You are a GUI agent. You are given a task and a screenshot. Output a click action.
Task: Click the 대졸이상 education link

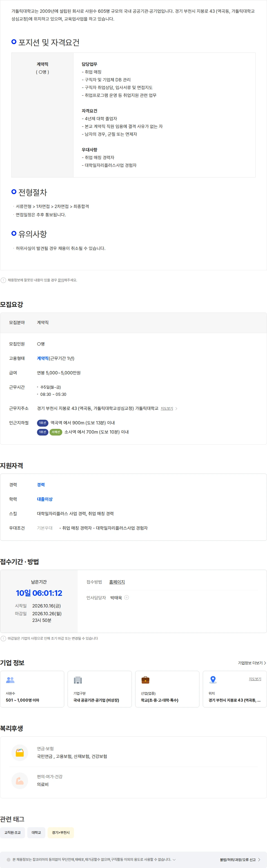tap(44, 499)
